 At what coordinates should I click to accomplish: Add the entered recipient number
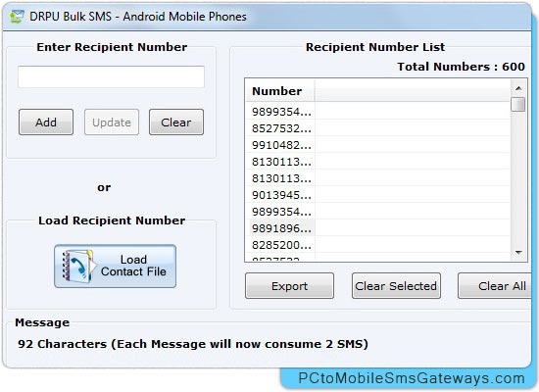(46, 122)
